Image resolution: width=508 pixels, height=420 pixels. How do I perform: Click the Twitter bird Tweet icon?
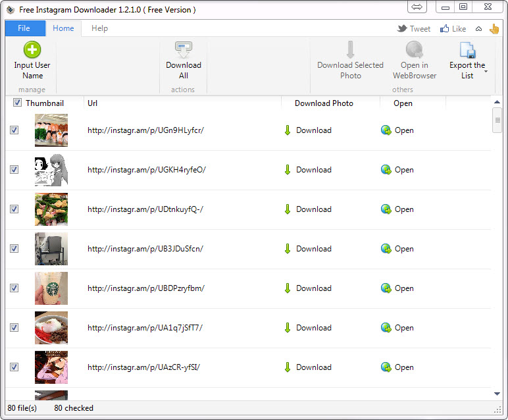pyautogui.click(x=402, y=28)
